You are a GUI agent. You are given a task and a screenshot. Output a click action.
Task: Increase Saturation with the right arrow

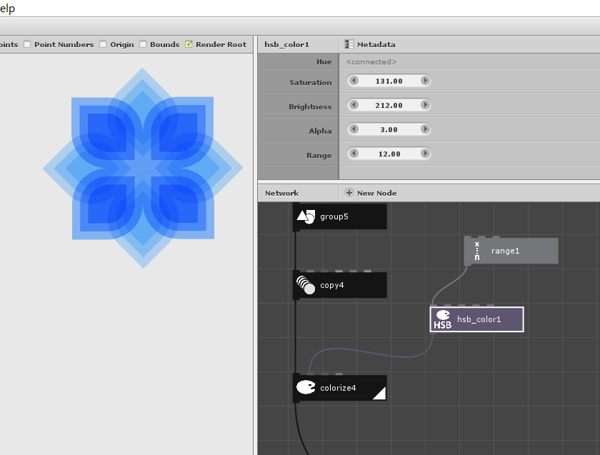pos(425,81)
